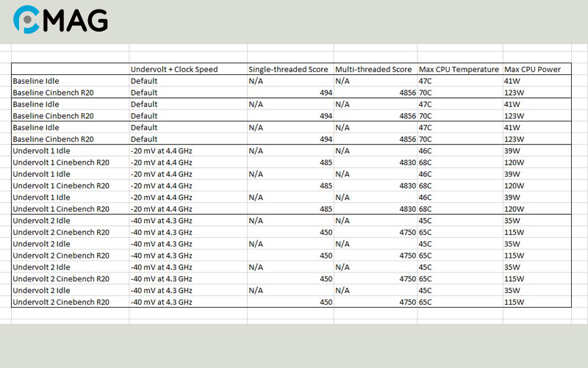Select the topmost 494 single-threaded score cell

coord(290,93)
